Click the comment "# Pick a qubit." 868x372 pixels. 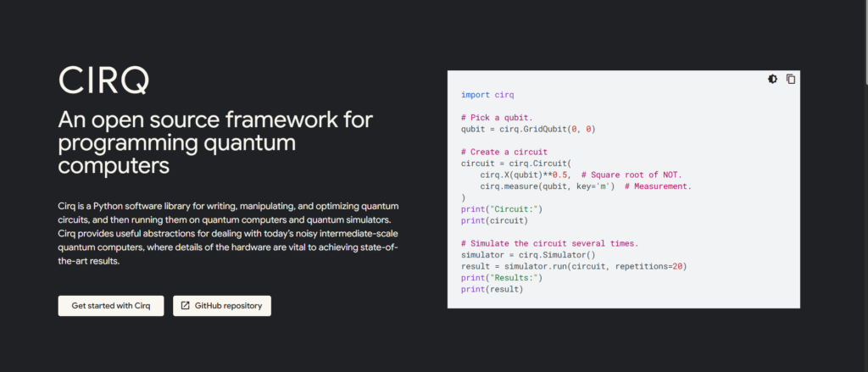point(497,118)
